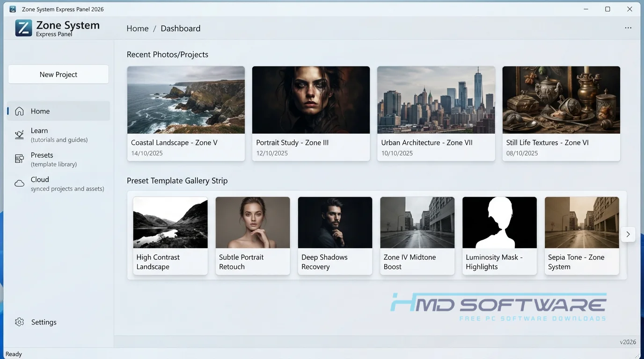This screenshot has width=644, height=359.
Task: Select the Zone IV Midtone Boost preset image
Action: [417, 223]
